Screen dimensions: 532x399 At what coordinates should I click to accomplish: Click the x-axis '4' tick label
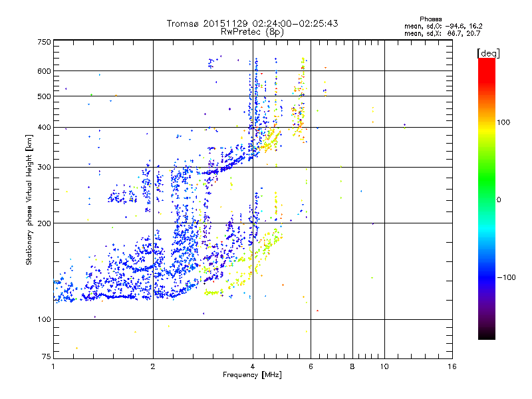click(x=253, y=366)
